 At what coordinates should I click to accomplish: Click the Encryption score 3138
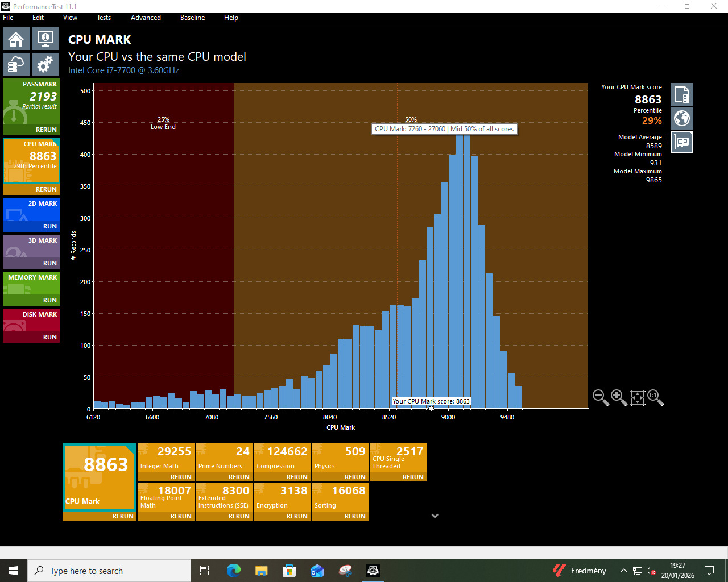coord(293,490)
